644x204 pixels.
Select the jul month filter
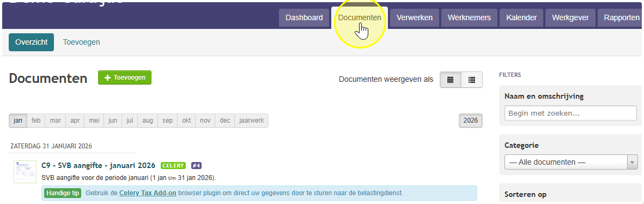pos(130,121)
